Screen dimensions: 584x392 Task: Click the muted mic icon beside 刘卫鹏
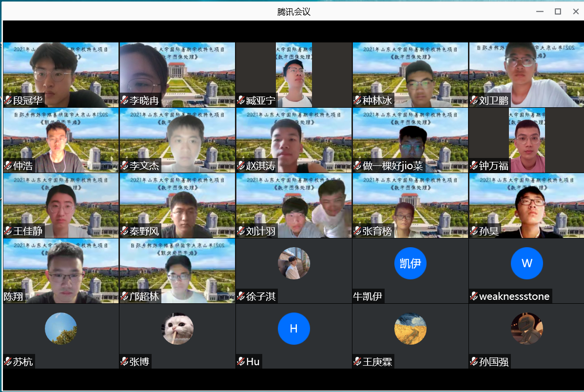tap(474, 100)
